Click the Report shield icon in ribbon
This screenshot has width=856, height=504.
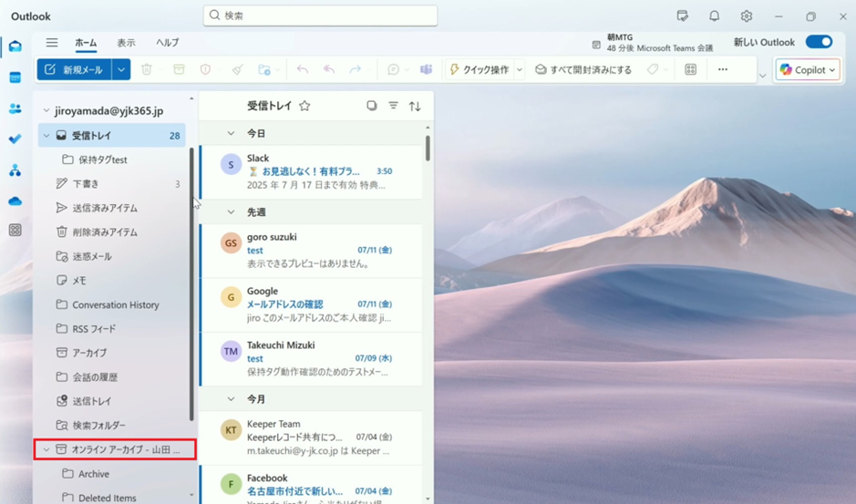tap(205, 69)
